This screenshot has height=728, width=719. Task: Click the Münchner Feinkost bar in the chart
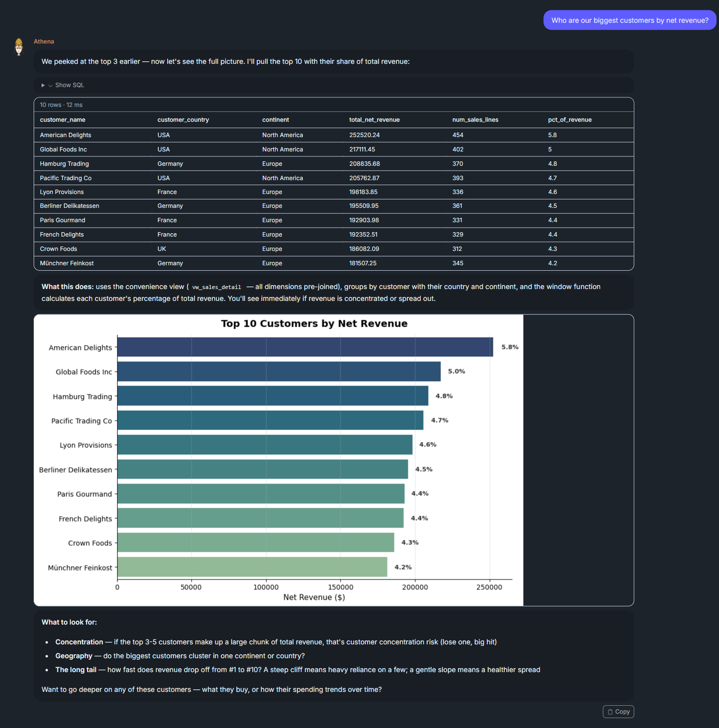click(x=252, y=567)
